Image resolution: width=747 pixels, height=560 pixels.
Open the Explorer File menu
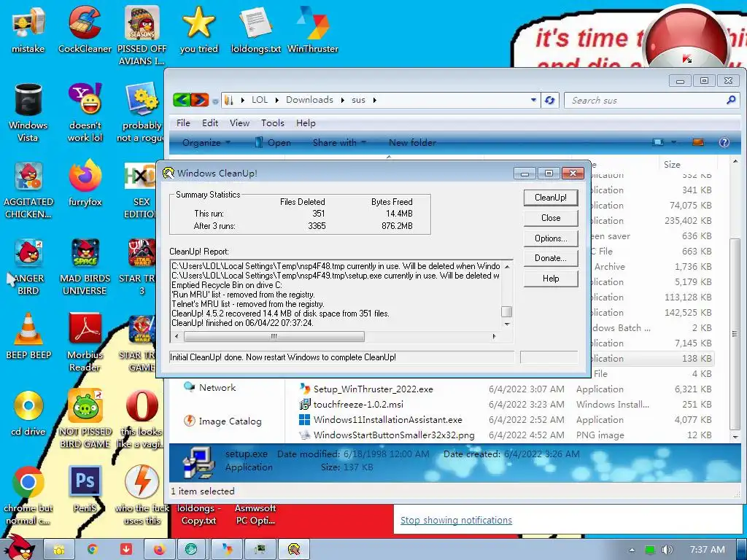pos(183,122)
